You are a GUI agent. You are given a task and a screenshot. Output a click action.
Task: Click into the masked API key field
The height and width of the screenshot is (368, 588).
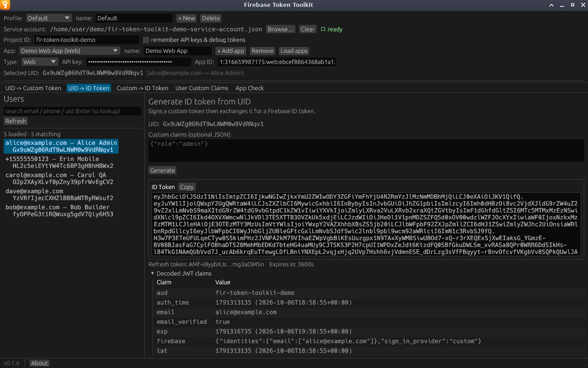coord(139,62)
